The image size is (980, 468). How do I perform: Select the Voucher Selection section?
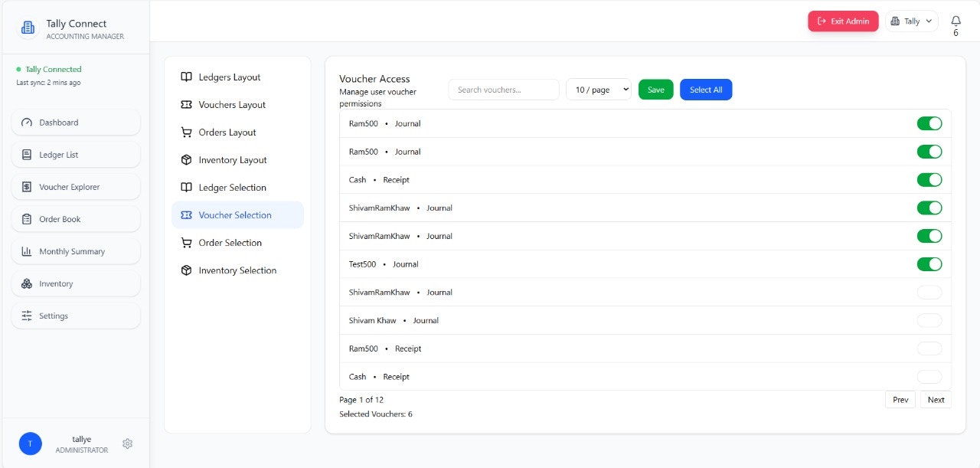pos(237,215)
